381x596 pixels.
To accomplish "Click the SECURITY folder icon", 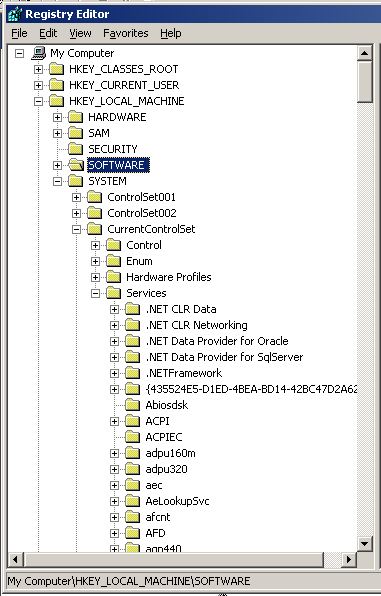I will click(x=76, y=149).
